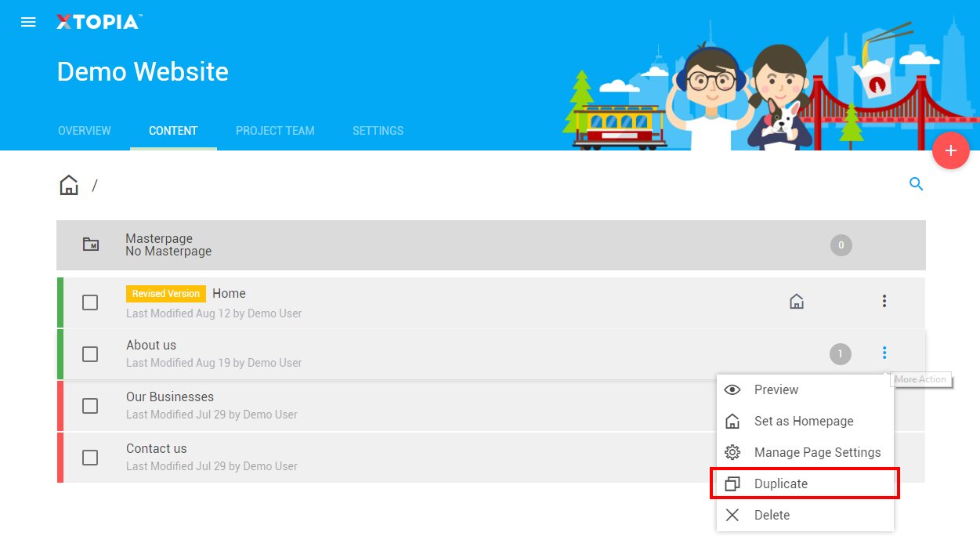The width and height of the screenshot is (980, 536).
Task: Click the Masterpage folder icon
Action: (91, 244)
